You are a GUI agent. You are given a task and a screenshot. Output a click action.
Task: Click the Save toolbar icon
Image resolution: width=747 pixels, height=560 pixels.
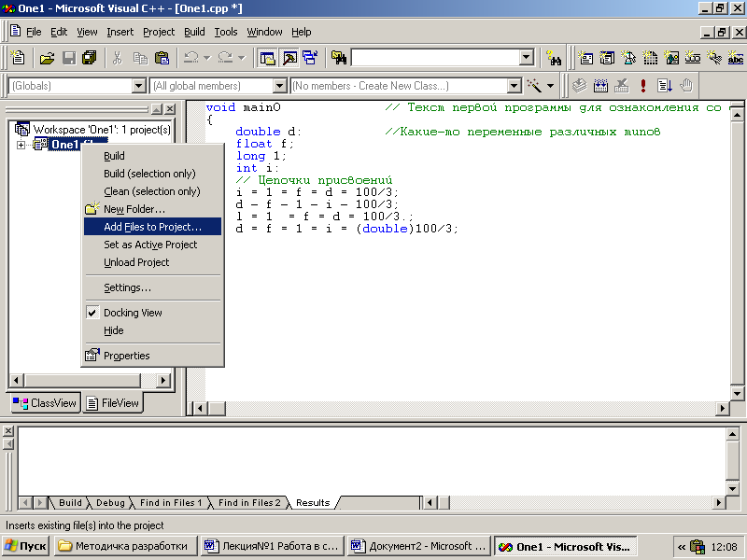[69, 58]
